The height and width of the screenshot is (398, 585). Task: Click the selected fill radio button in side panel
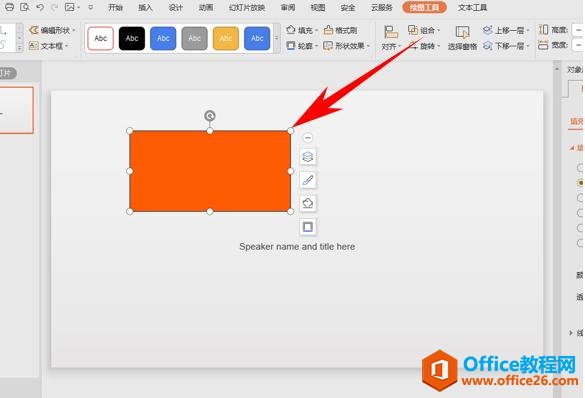[581, 183]
